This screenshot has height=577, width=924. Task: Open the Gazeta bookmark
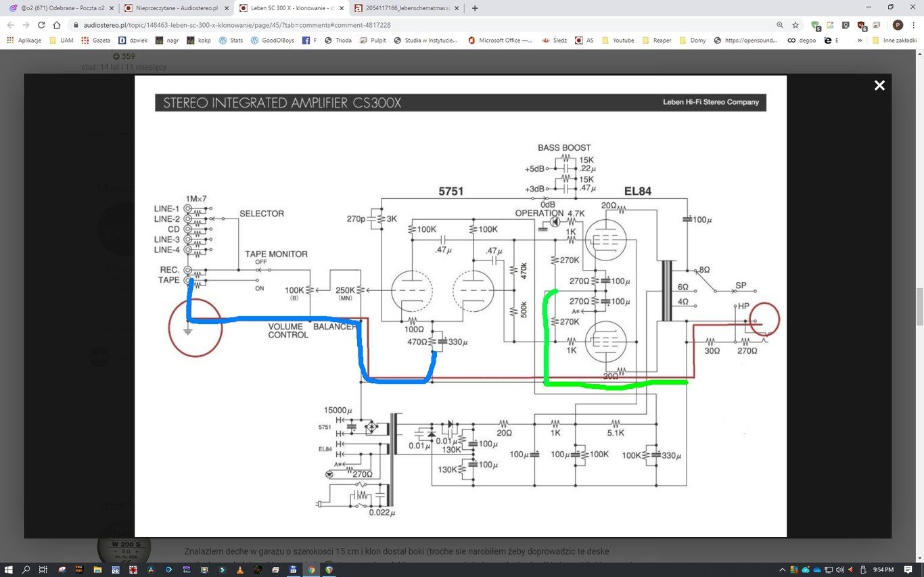tap(95, 41)
